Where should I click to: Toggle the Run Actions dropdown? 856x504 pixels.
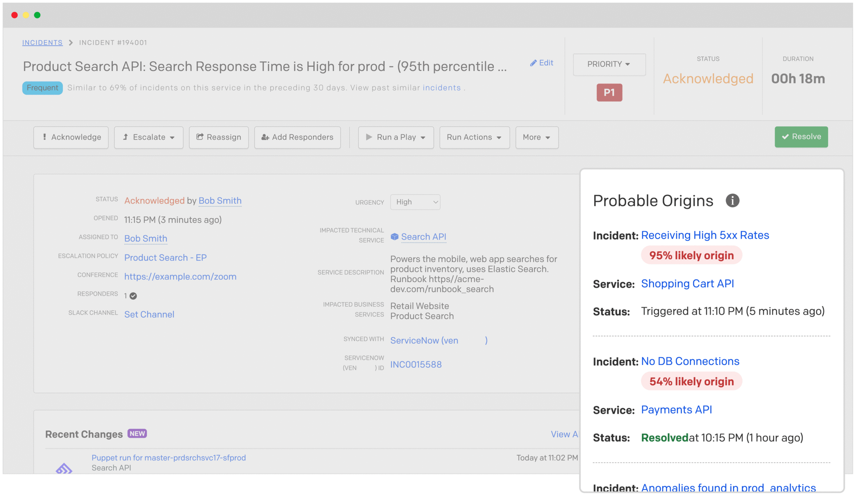coord(474,136)
